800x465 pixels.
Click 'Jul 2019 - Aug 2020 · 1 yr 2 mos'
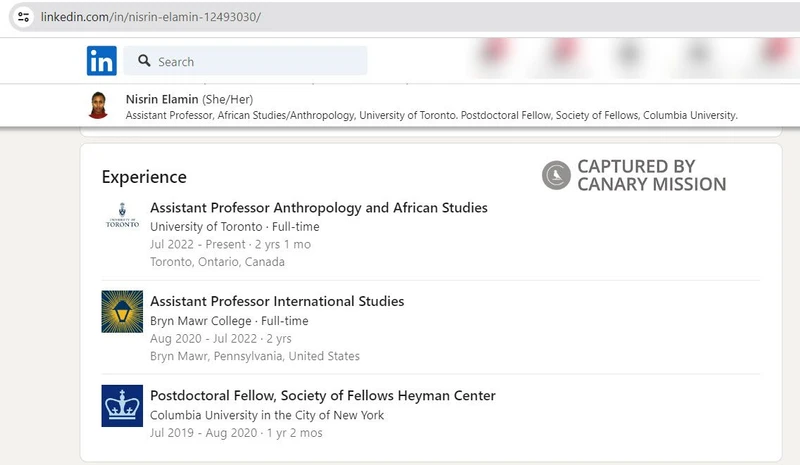(x=236, y=433)
